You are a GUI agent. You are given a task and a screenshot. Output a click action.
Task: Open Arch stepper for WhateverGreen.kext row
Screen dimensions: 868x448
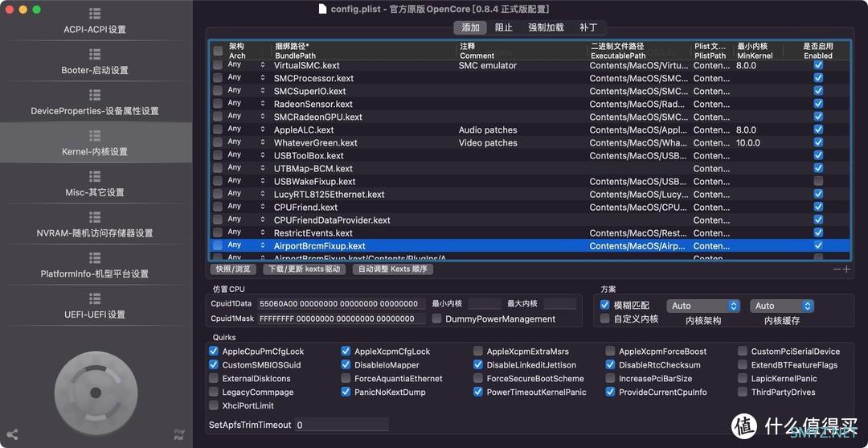[x=262, y=142]
